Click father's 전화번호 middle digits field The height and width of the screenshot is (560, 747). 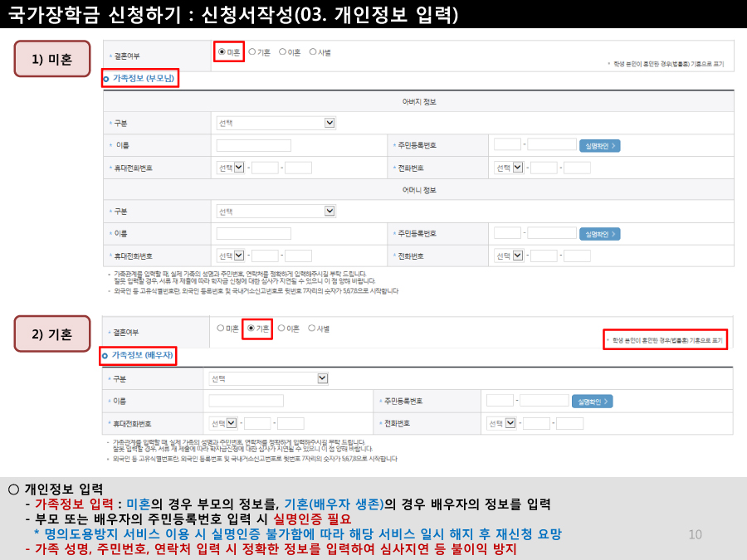click(544, 168)
